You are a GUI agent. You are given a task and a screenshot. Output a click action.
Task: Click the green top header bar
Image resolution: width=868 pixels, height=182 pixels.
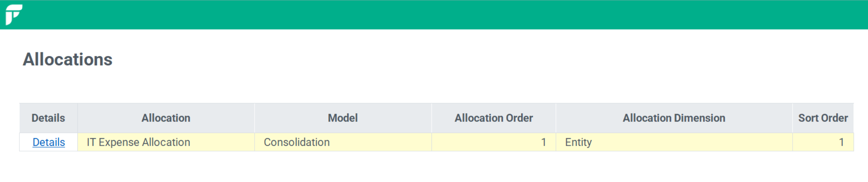434,15
